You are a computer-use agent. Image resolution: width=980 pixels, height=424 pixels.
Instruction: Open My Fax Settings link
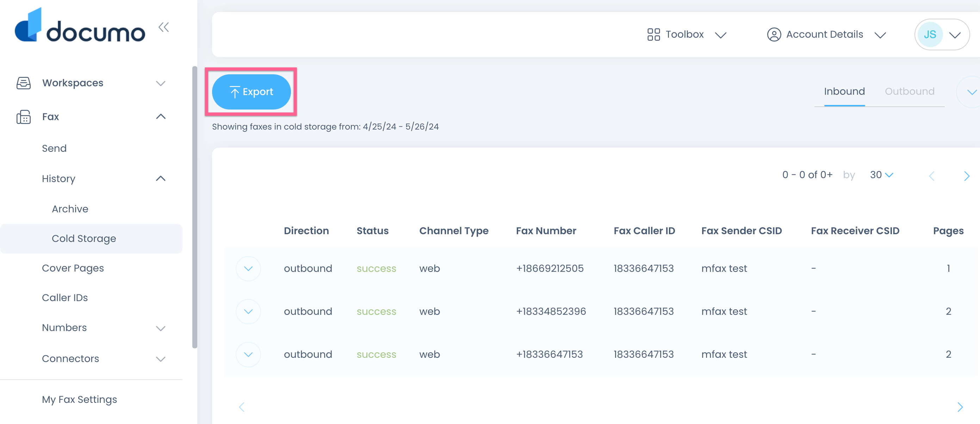[80, 399]
